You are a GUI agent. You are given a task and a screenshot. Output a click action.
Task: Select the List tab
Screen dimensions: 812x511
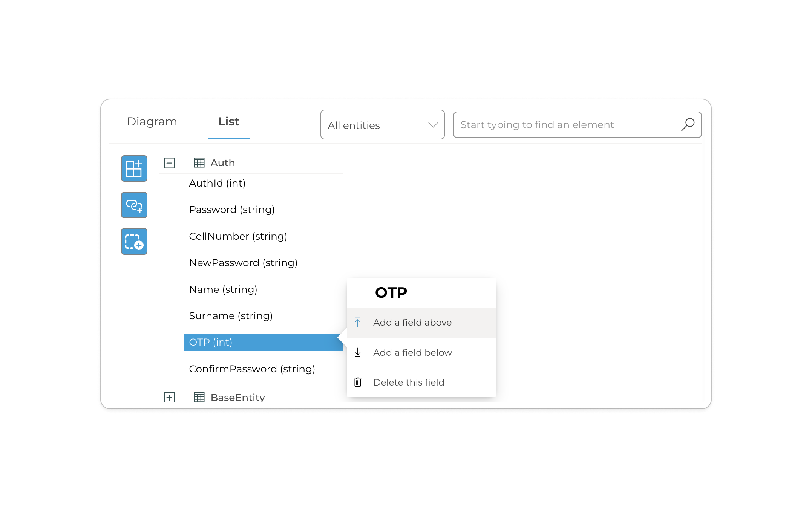pyautogui.click(x=228, y=122)
